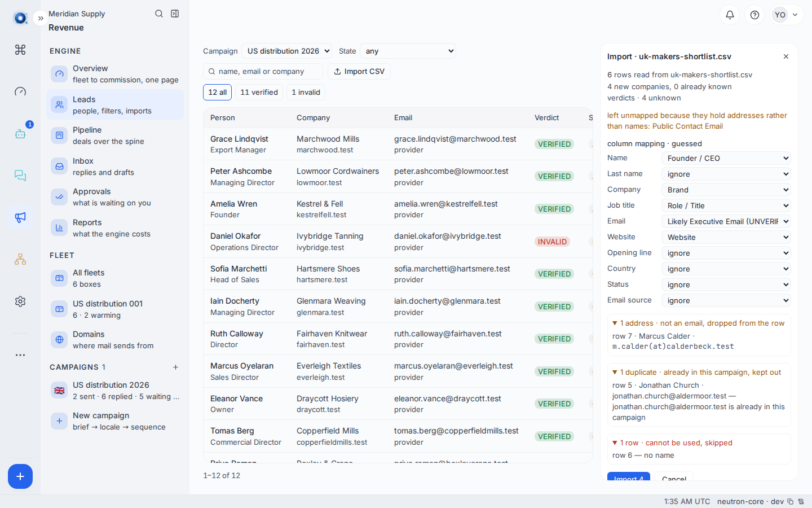812x508 pixels.
Task: Open the help question-mark icon
Action: click(754, 15)
